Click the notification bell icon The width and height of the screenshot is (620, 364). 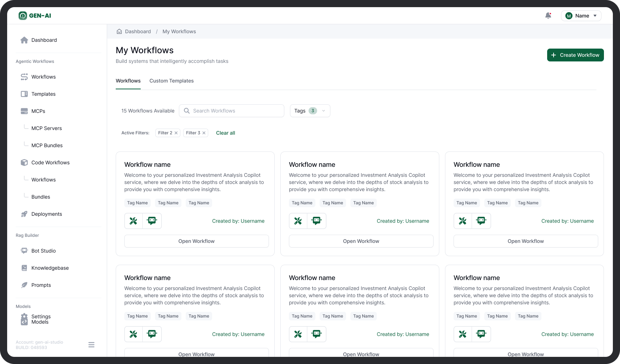548,16
